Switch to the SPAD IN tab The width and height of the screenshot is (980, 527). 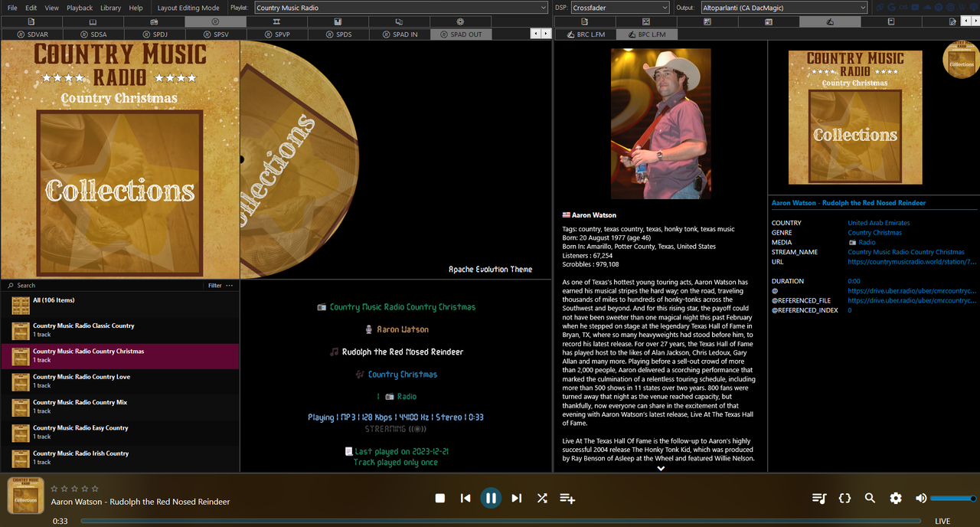(399, 34)
